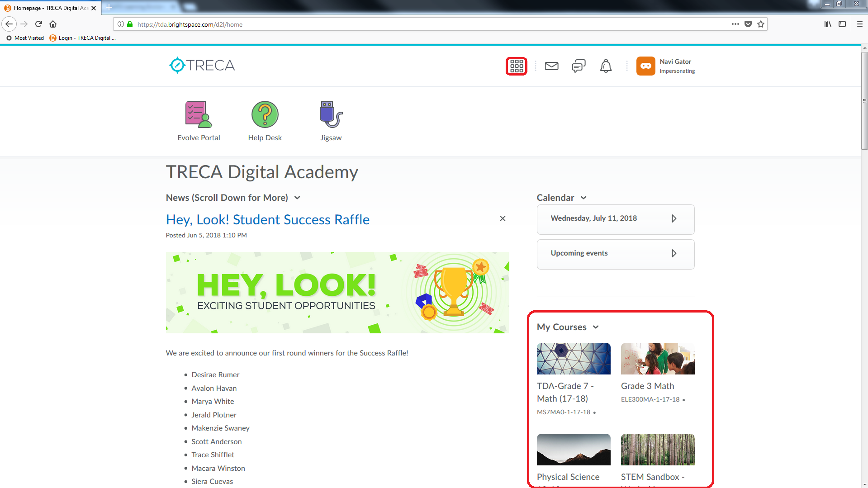Open Grade 3 Math course link
This screenshot has height=488, width=868.
pos(647,386)
